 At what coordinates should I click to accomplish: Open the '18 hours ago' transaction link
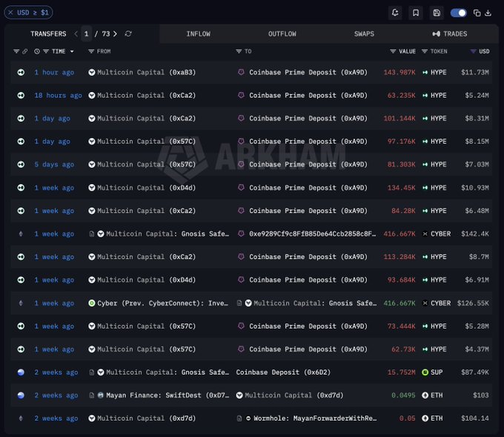click(58, 96)
